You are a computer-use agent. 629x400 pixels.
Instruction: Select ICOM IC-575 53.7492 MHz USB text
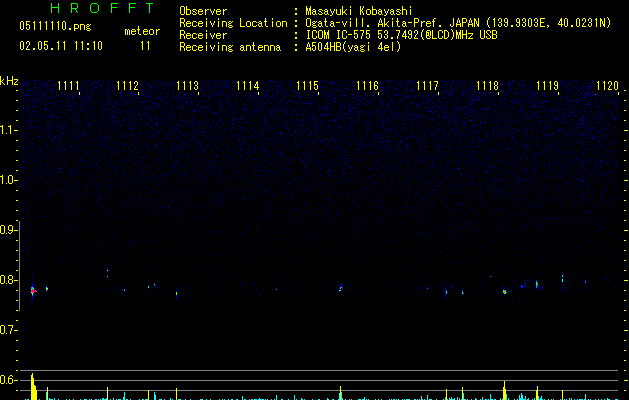[402, 35]
